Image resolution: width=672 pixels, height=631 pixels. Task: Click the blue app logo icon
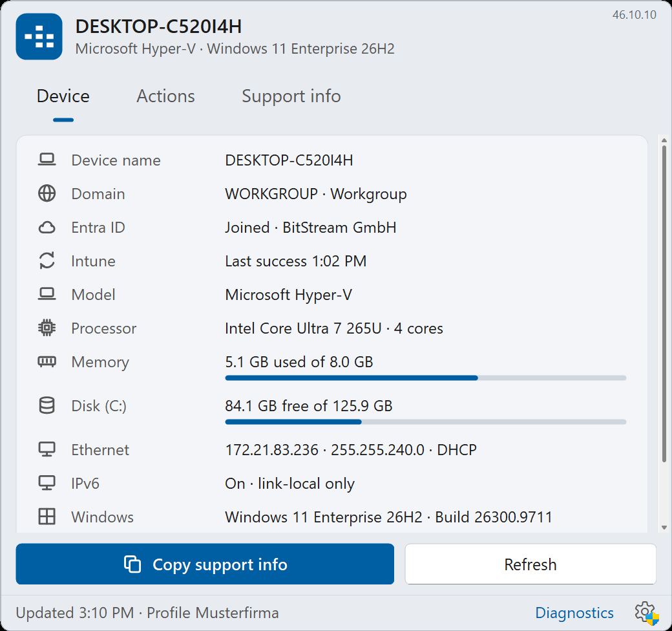point(39,36)
